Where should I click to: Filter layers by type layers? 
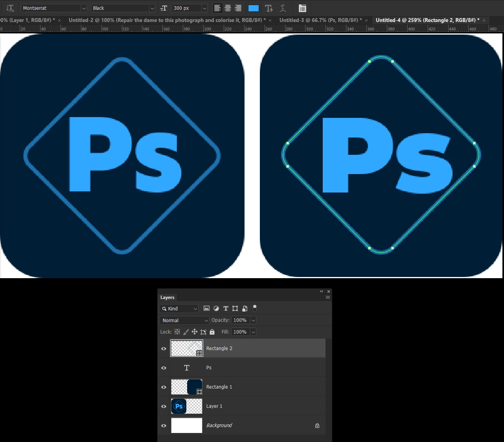(x=226, y=308)
